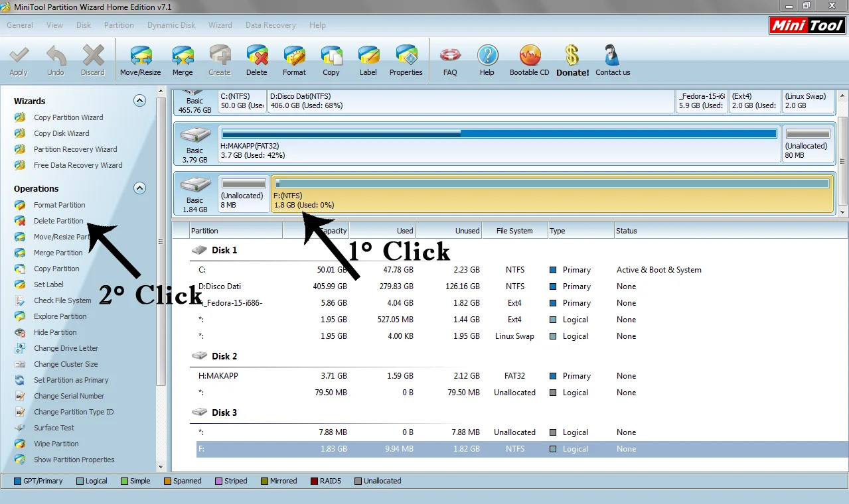Sort by the Status column header
This screenshot has height=504, width=849.
pos(731,231)
